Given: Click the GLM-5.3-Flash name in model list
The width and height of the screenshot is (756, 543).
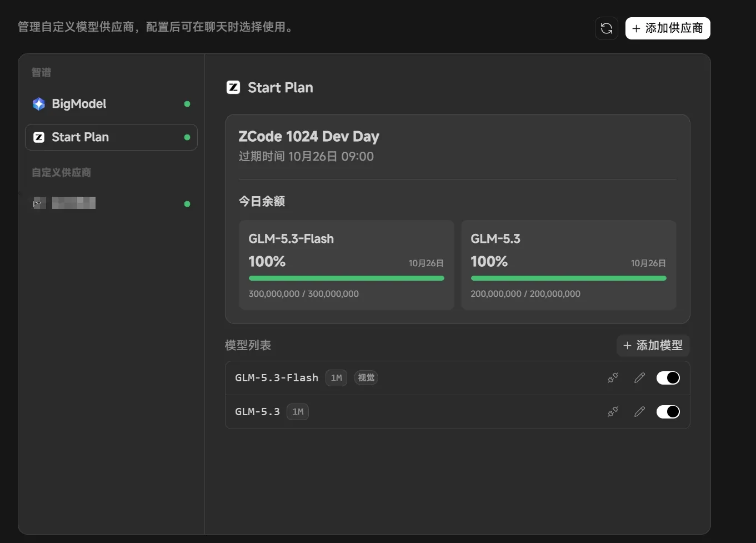Looking at the screenshot, I should tap(277, 378).
